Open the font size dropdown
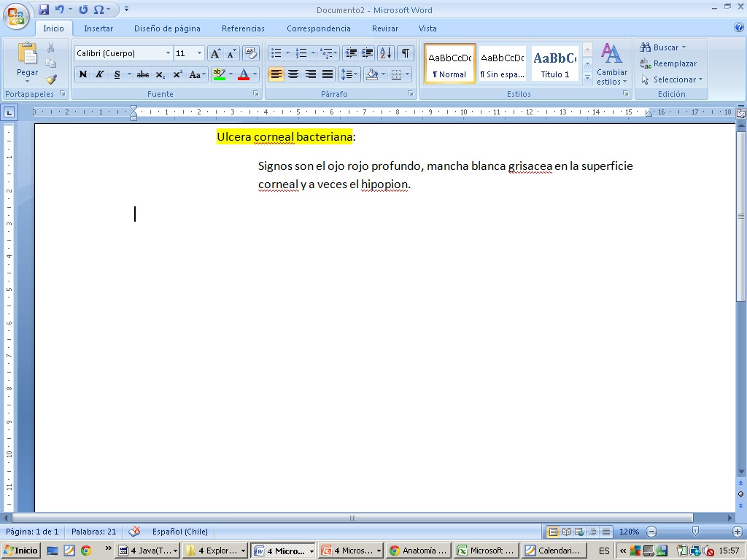 (x=199, y=53)
